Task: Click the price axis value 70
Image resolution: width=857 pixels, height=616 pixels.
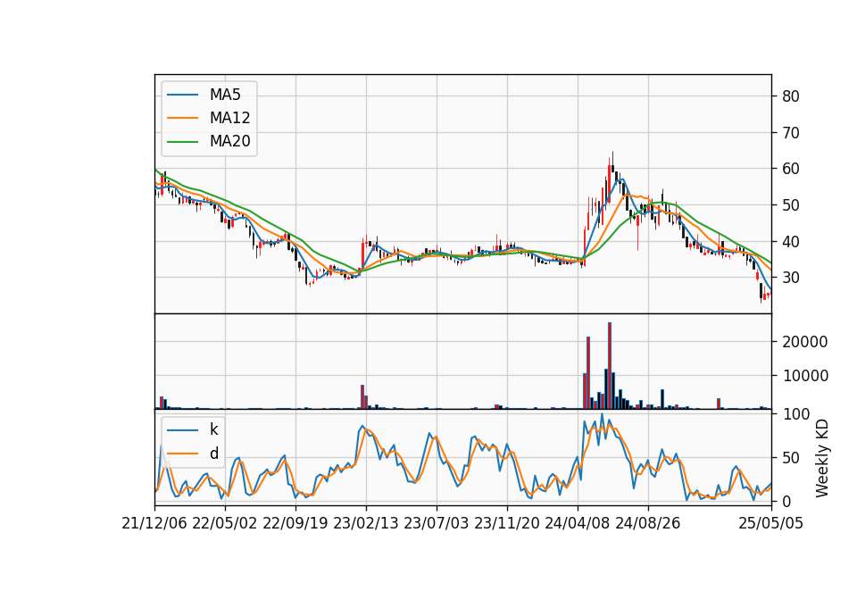Action: [x=791, y=132]
